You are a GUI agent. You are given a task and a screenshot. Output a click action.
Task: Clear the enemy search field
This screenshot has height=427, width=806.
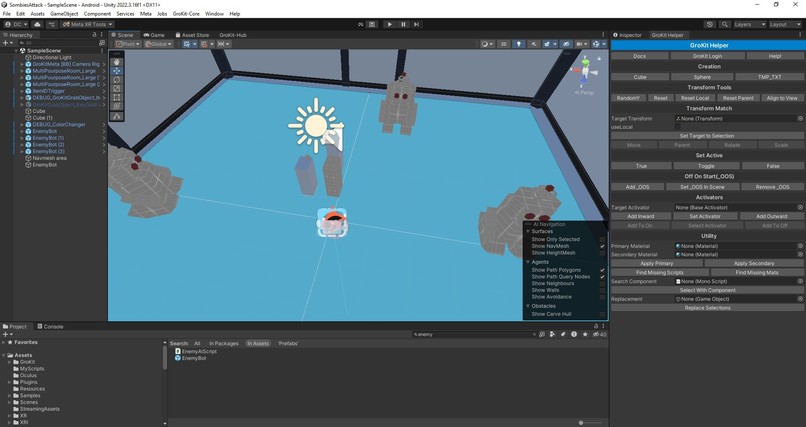(x=534, y=335)
